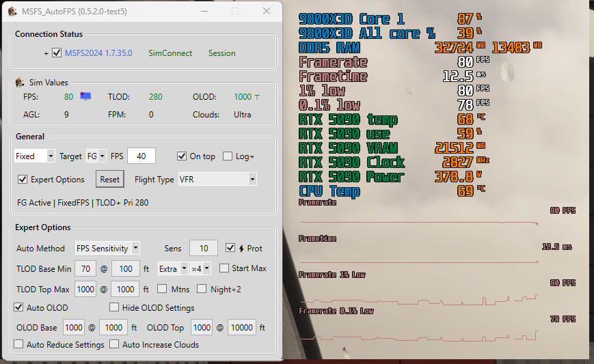Toggle the MSFS2024 1.7.35.0 connection checkbox

(57, 53)
